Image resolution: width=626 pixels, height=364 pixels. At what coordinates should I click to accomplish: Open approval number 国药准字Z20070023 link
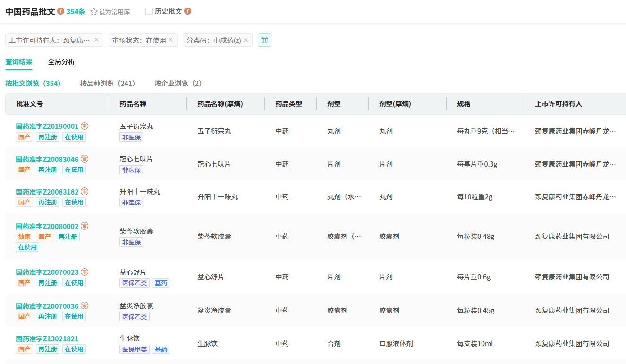47,272
